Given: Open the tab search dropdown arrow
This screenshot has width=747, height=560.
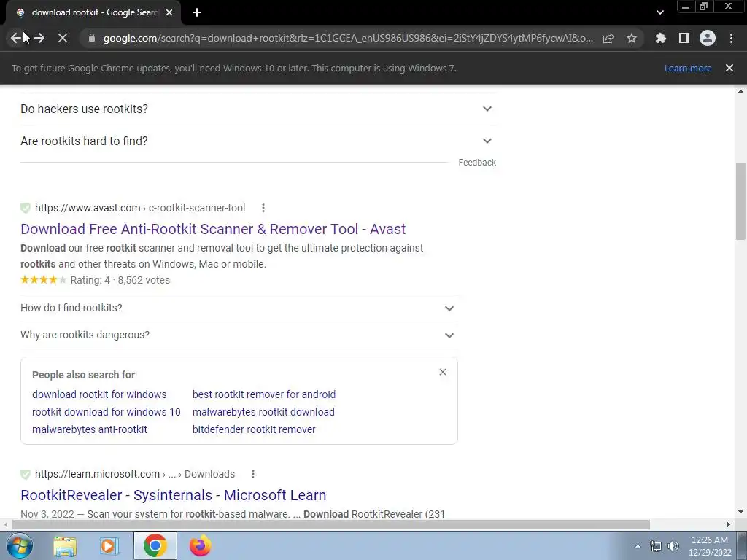Looking at the screenshot, I should coord(659,12).
